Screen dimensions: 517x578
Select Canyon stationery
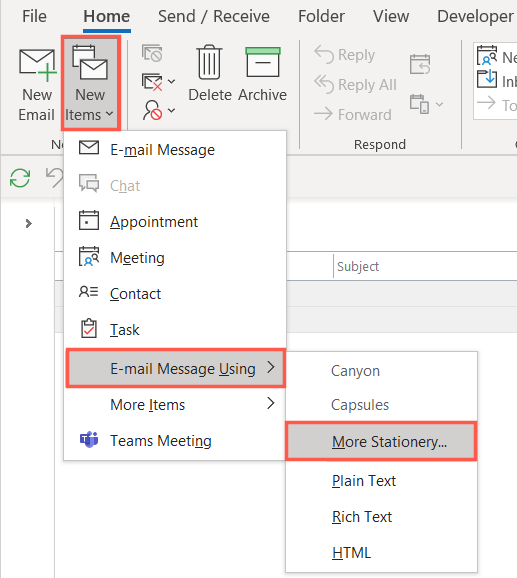coord(381,371)
